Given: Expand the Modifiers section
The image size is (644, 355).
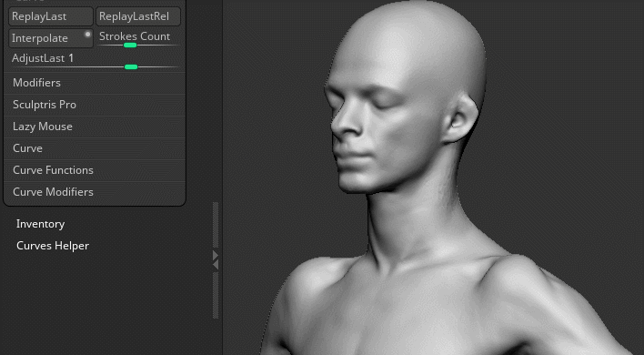Looking at the screenshot, I should (95, 83).
